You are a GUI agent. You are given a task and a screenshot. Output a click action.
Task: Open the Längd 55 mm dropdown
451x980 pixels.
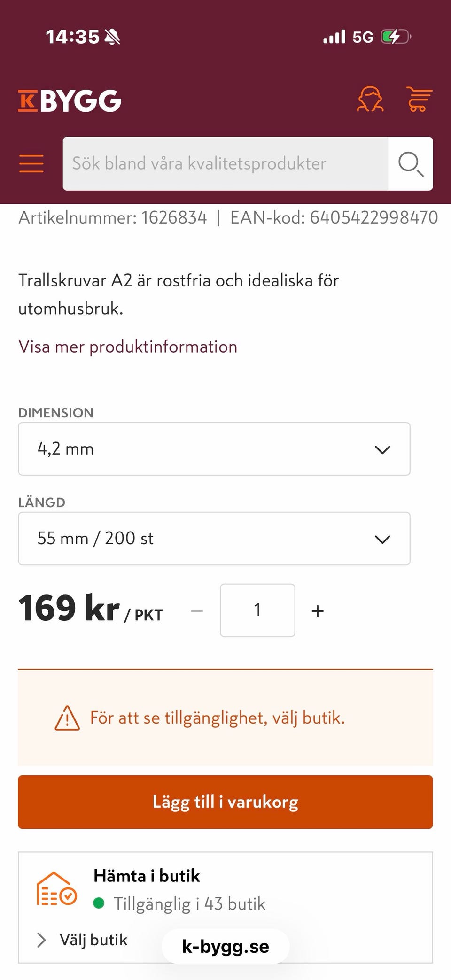pos(214,539)
